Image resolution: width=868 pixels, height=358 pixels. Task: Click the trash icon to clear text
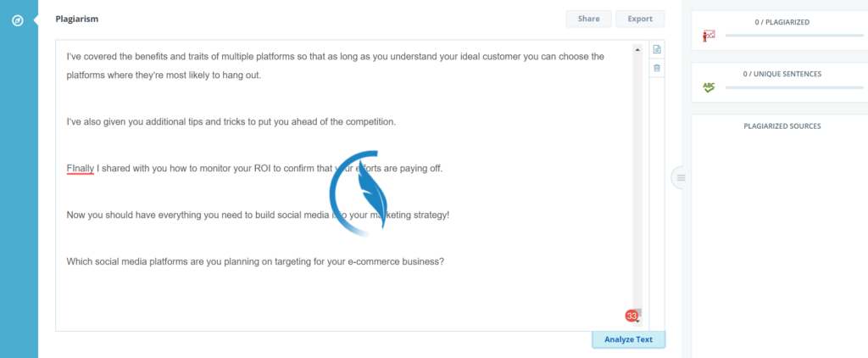point(657,68)
